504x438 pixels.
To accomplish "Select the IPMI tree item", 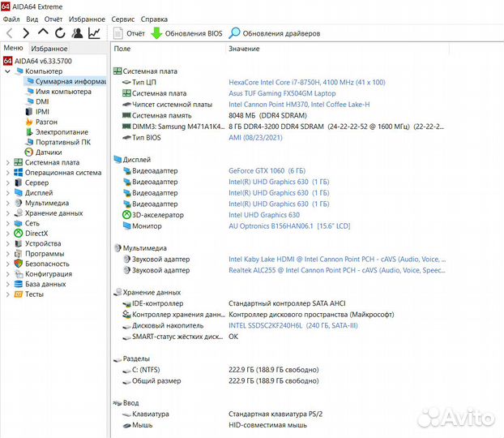I will point(42,112).
